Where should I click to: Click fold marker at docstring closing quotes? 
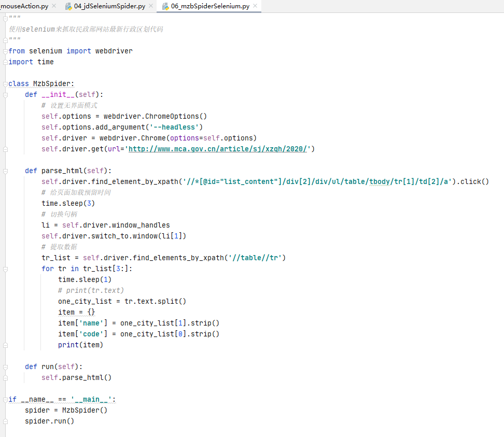click(6, 40)
